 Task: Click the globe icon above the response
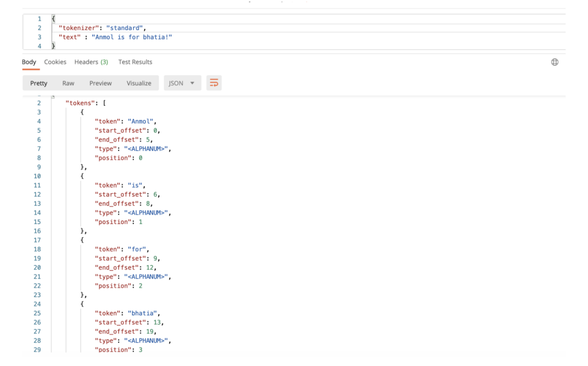[x=555, y=62]
